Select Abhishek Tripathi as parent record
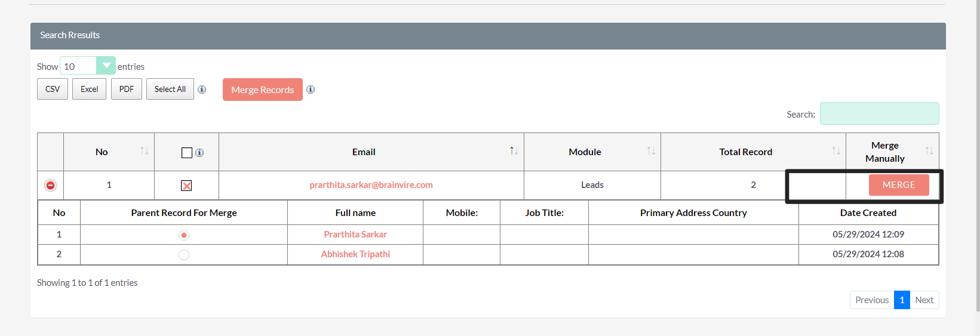 (x=184, y=255)
